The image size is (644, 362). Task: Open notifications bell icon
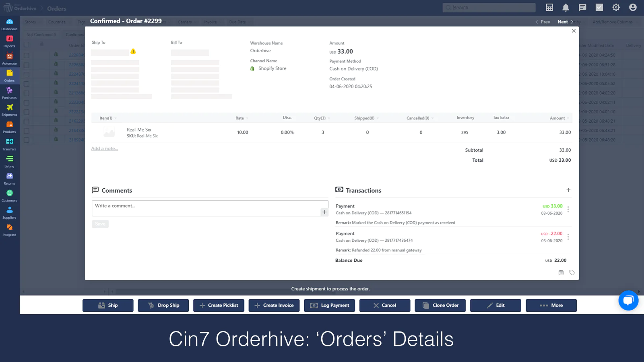pyautogui.click(x=566, y=7)
